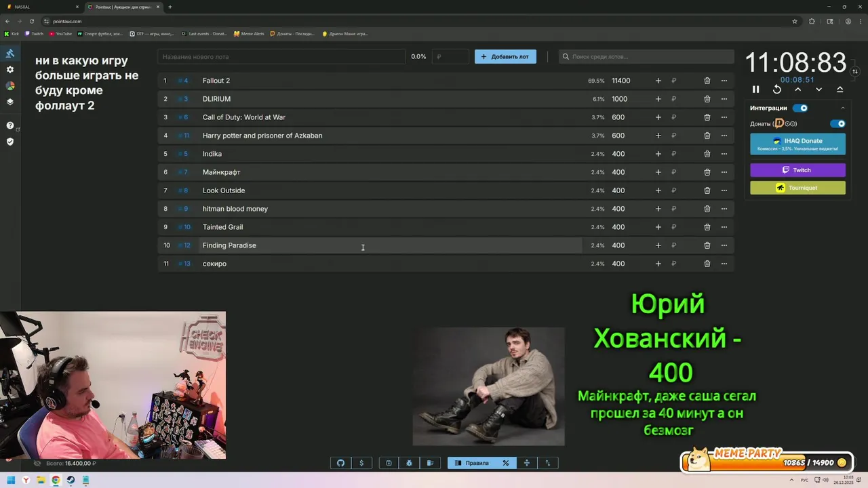Open the YouTube bookmark
The image size is (868, 488).
coord(60,33)
